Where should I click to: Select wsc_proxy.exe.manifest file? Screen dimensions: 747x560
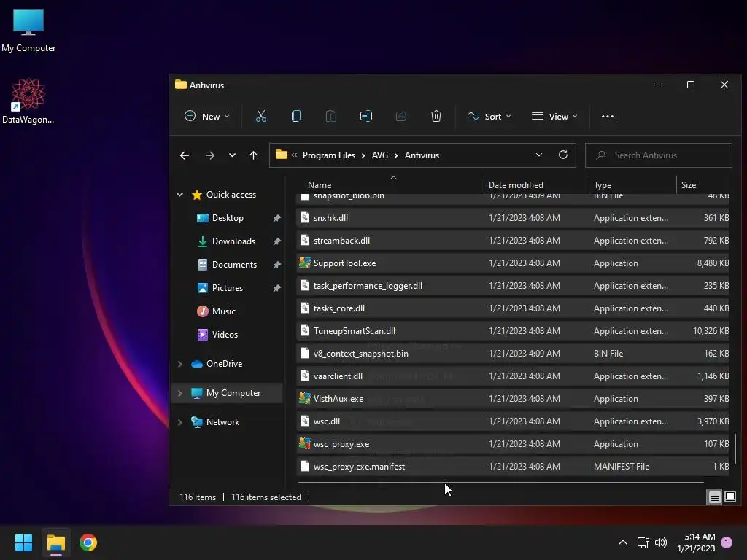pos(513,467)
